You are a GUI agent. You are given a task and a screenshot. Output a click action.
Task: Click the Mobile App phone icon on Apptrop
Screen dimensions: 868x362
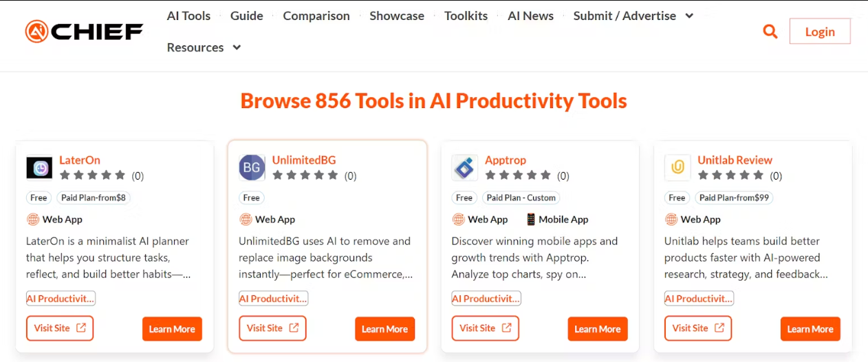click(530, 220)
